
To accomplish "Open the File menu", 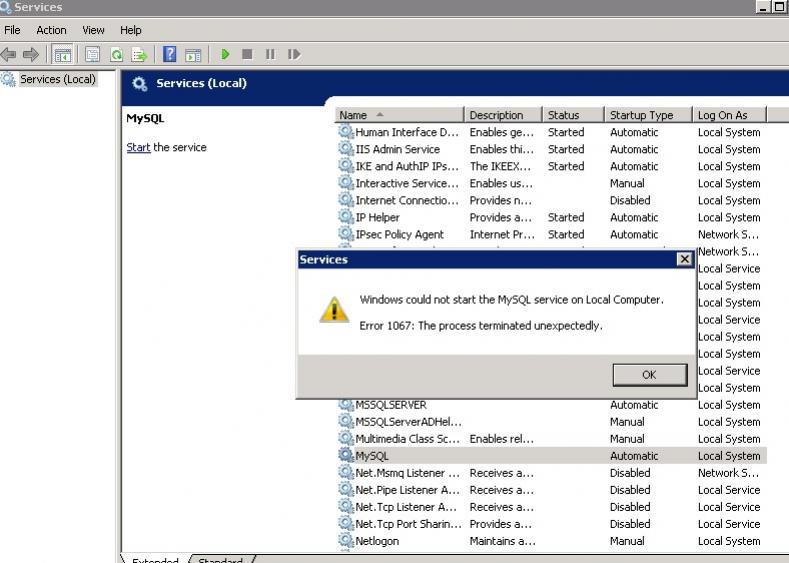I will point(12,30).
